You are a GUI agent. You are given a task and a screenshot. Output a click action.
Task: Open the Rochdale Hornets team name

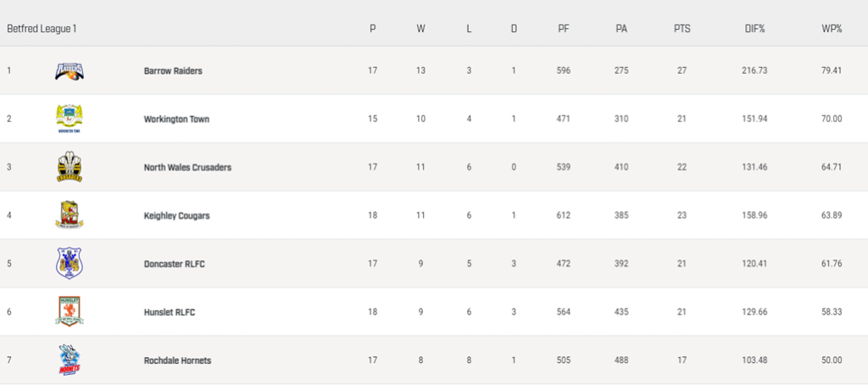coord(177,360)
